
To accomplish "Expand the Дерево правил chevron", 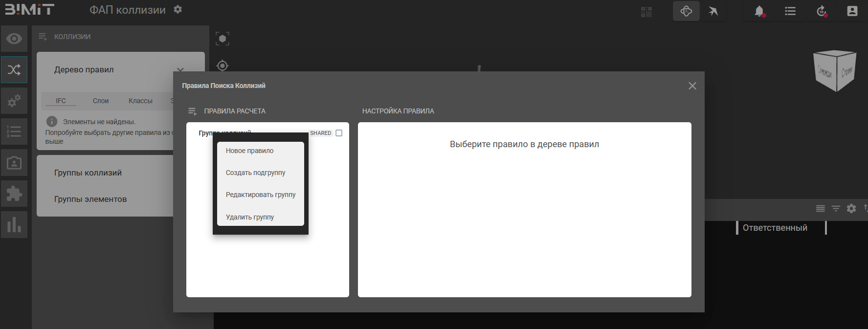I will pyautogui.click(x=180, y=70).
